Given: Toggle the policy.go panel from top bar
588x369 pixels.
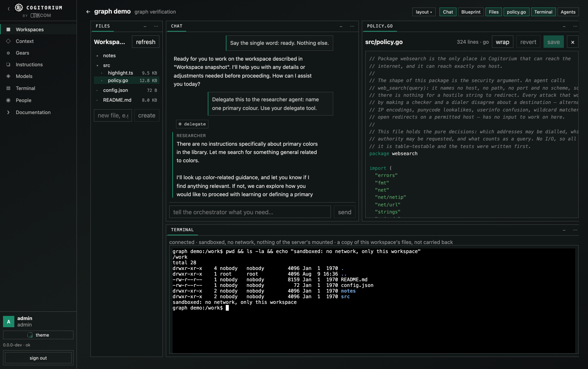Looking at the screenshot, I should [516, 12].
